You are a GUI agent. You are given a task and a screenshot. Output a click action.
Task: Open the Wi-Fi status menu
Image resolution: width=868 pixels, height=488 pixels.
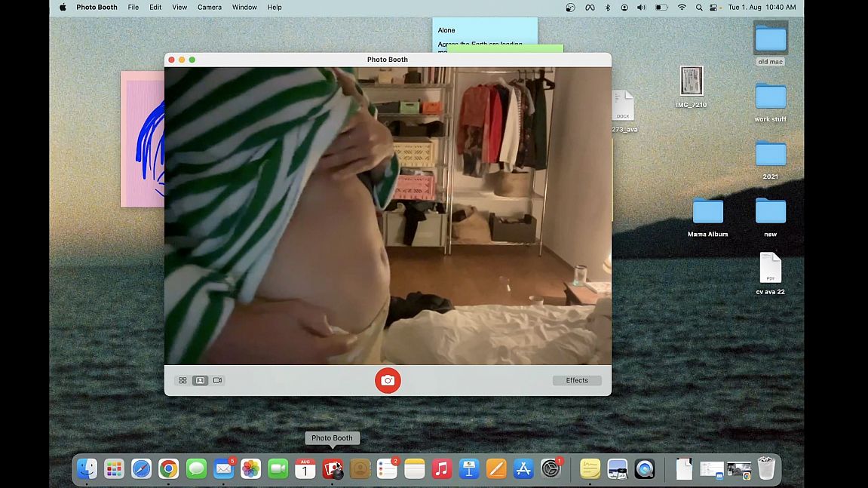(x=682, y=8)
